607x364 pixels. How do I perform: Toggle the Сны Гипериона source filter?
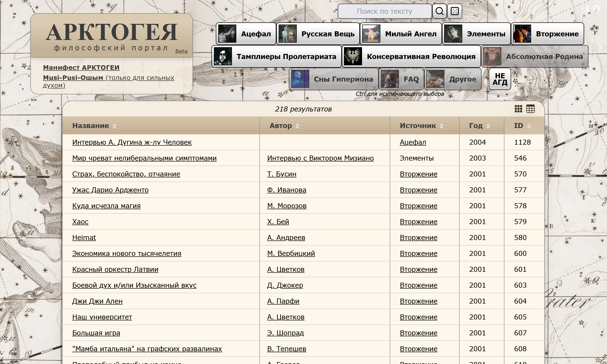coord(334,79)
